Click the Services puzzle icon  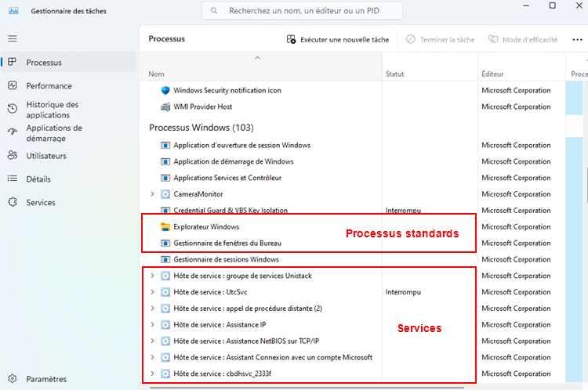[x=13, y=202]
